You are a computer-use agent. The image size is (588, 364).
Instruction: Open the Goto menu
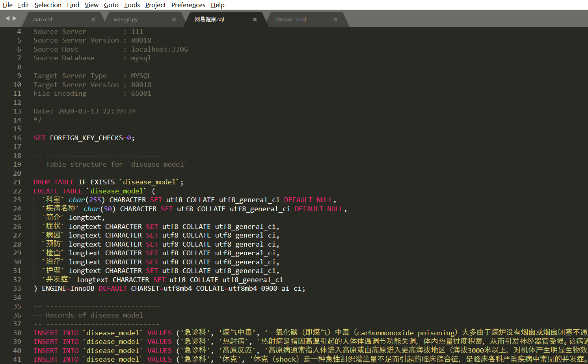coord(111,5)
